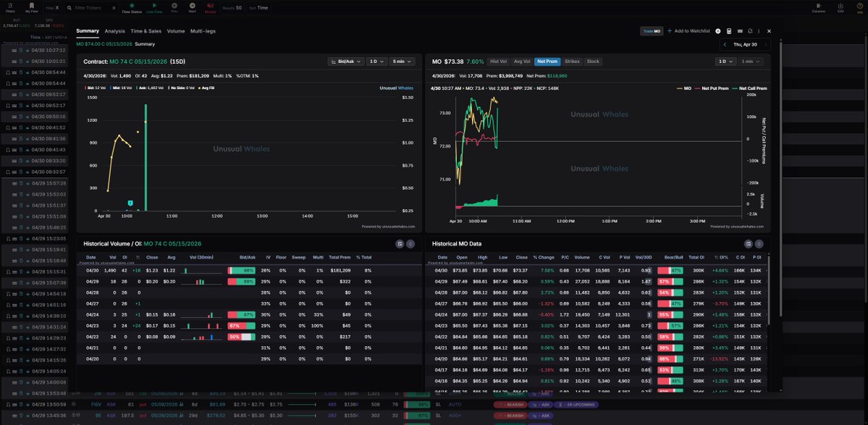Click the 68% Bear/Bull bar in 04/20 row
The image size is (868, 425).
coord(670,359)
